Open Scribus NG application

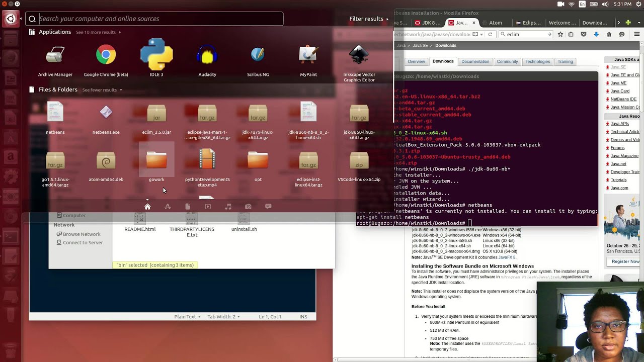pos(258,61)
